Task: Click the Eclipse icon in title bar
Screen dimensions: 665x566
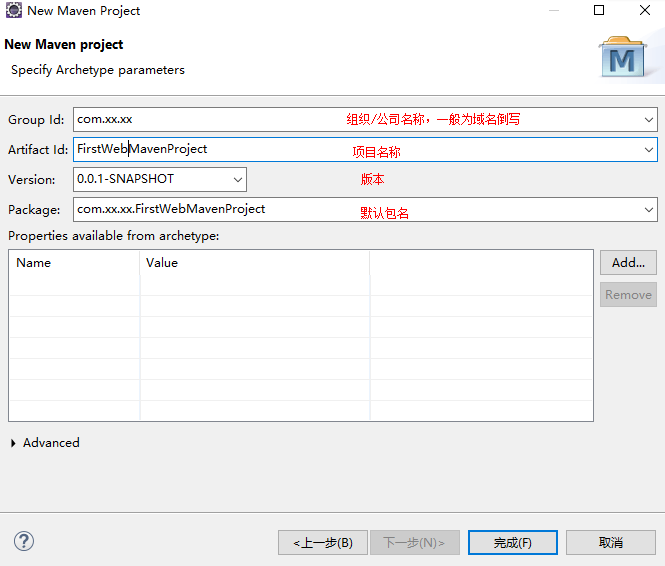Action: pos(14,10)
